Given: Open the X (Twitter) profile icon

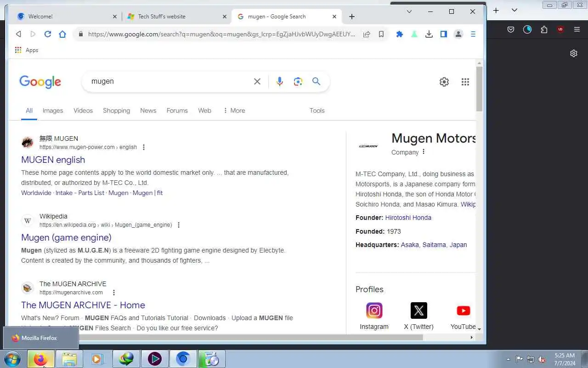Looking at the screenshot, I should [x=419, y=310].
